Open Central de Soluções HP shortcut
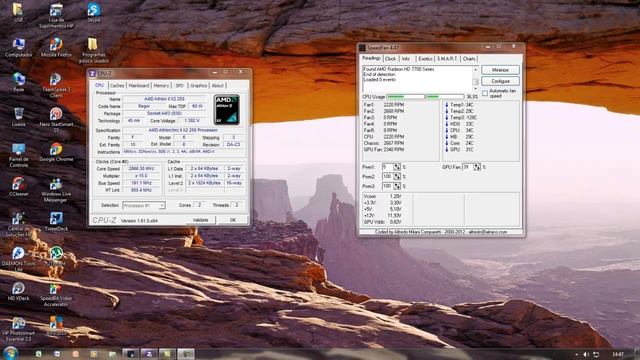Image resolution: width=640 pixels, height=360 pixels. tap(18, 224)
